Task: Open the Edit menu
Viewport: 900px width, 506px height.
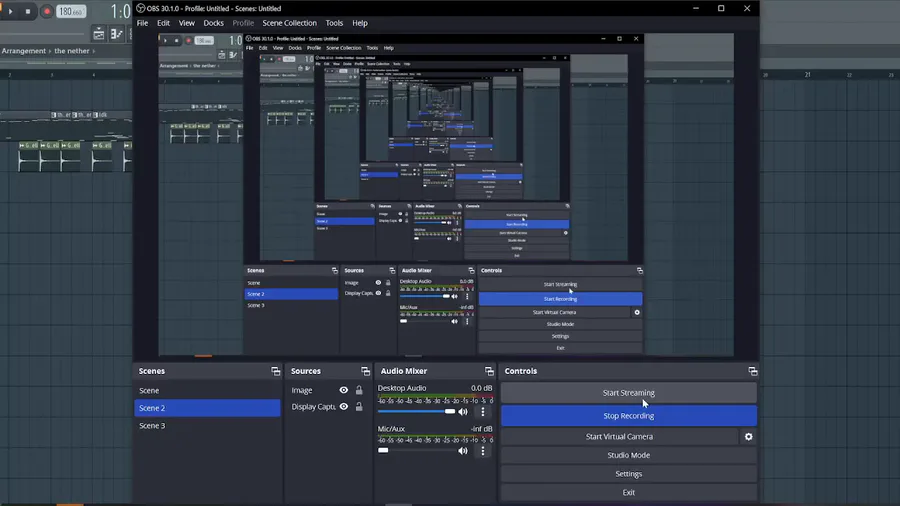Action: pos(163,23)
